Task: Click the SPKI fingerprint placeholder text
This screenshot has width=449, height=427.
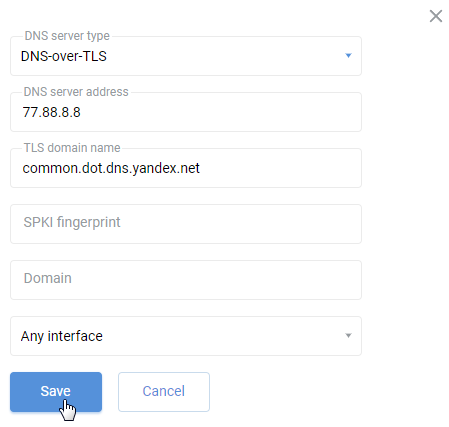Action: (x=72, y=222)
